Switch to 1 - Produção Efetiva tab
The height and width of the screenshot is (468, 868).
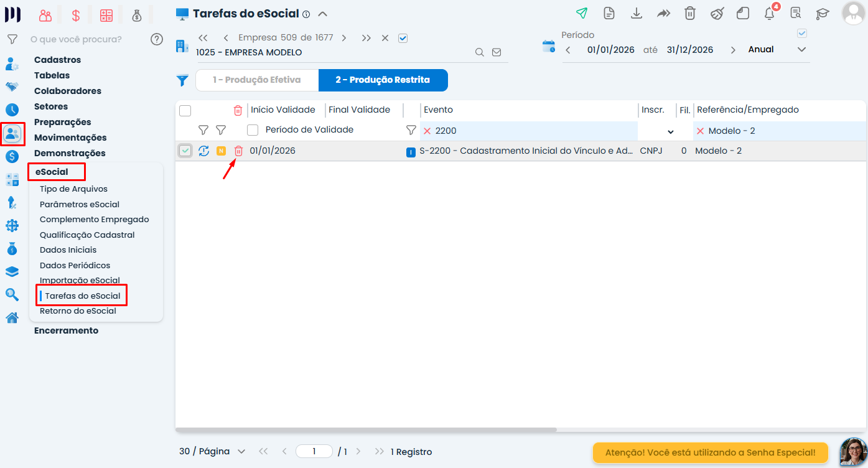click(x=256, y=80)
